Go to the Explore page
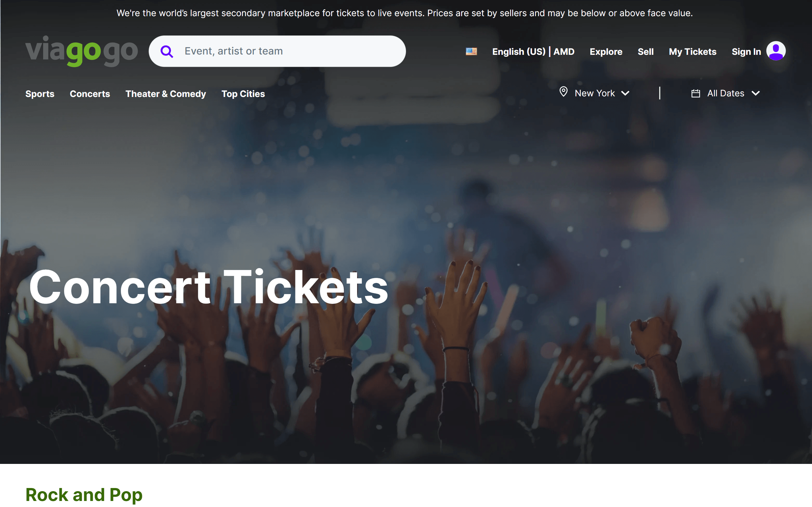The height and width of the screenshot is (507, 812). [606, 52]
